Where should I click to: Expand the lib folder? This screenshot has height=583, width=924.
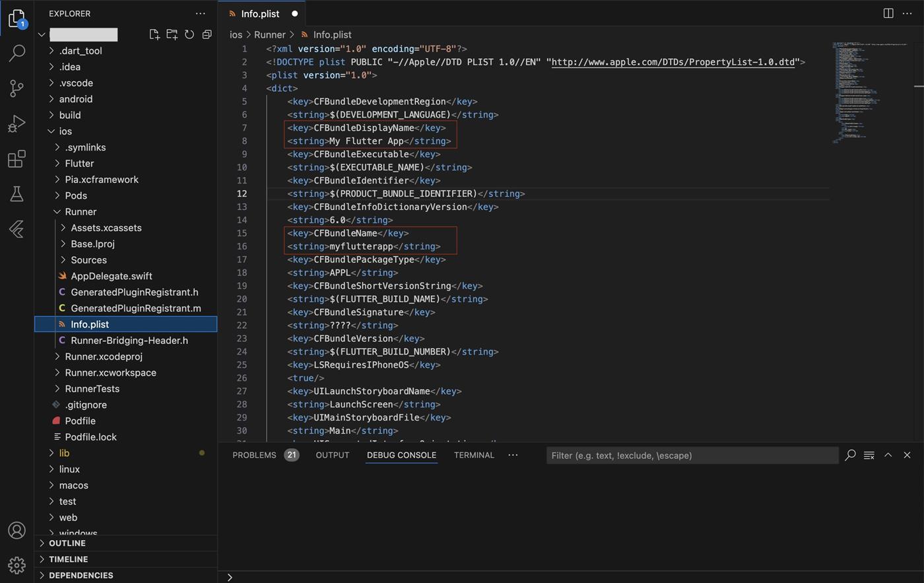tap(125, 453)
